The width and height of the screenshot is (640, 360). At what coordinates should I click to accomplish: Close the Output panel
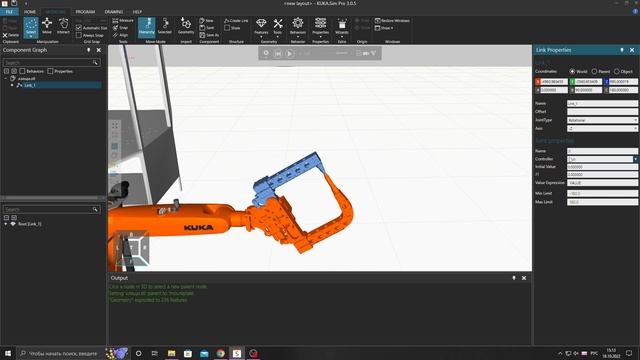(524, 278)
